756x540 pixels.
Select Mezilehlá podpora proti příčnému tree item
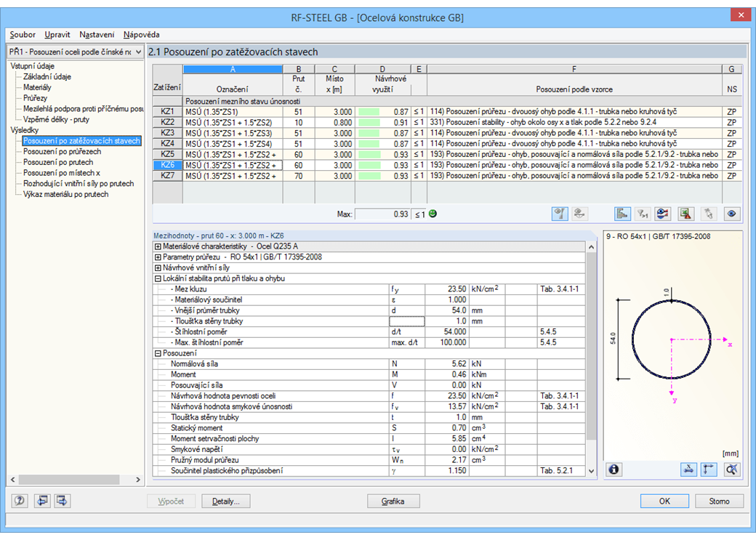coord(83,108)
